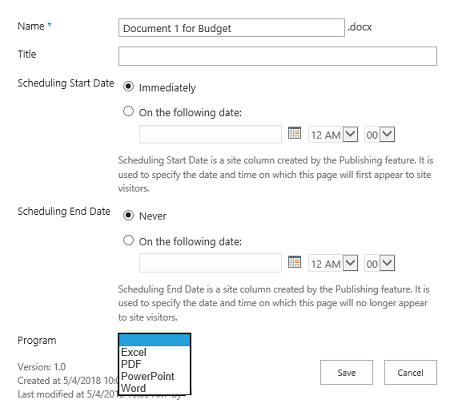Open Start Date hour dropdown showing 12 AM
The height and width of the screenshot is (416, 458).
click(x=333, y=135)
